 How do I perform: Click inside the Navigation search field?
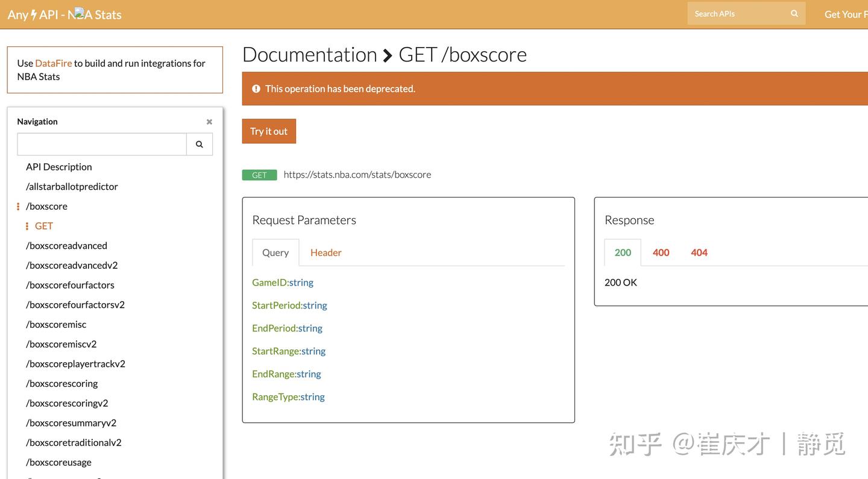[x=101, y=144]
